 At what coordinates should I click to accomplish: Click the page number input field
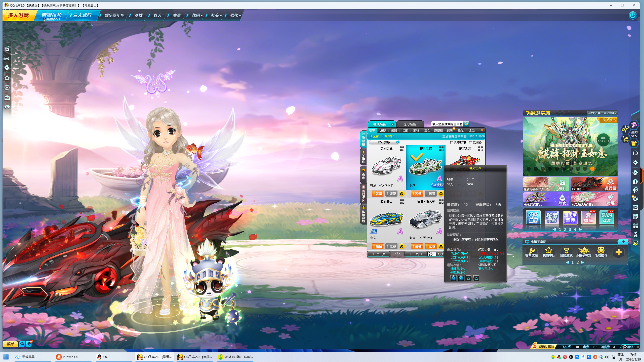tap(432, 254)
